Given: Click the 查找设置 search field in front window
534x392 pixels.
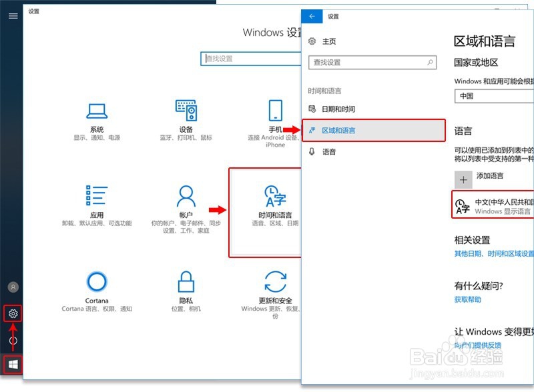Looking at the screenshot, I should pos(372,62).
